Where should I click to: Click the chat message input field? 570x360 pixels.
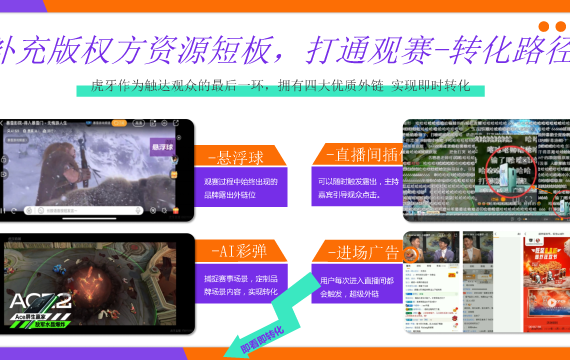click(84, 211)
